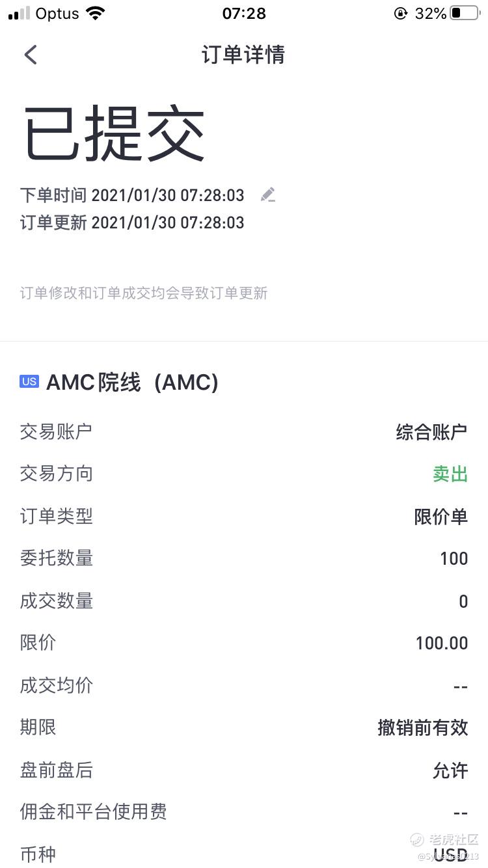Tap the green 卖出 direction value

pos(450,474)
